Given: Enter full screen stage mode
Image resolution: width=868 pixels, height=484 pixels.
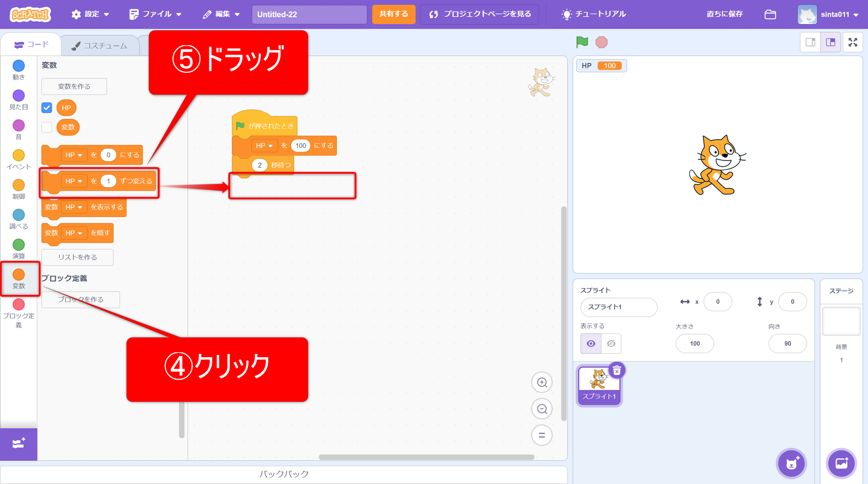Looking at the screenshot, I should (853, 42).
